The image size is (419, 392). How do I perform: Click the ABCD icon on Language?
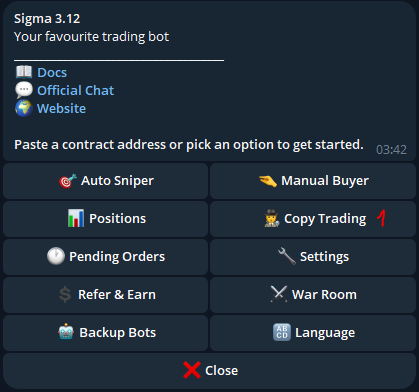coord(282,332)
